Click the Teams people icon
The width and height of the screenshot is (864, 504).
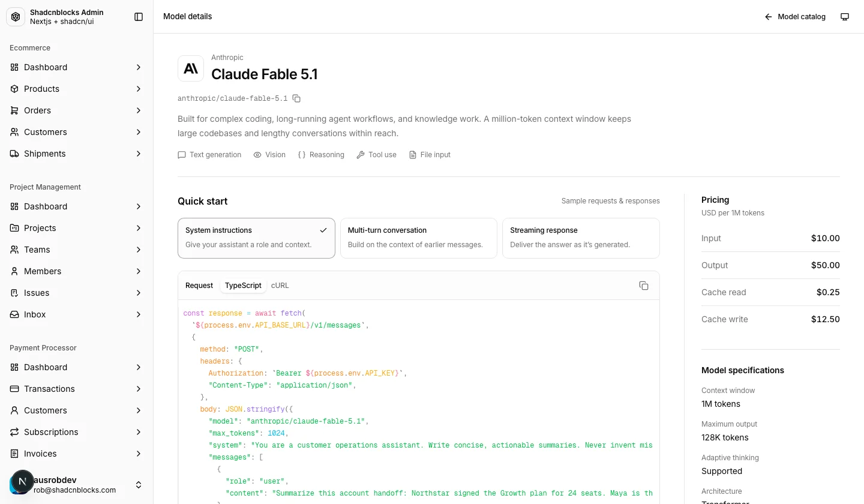(x=14, y=250)
